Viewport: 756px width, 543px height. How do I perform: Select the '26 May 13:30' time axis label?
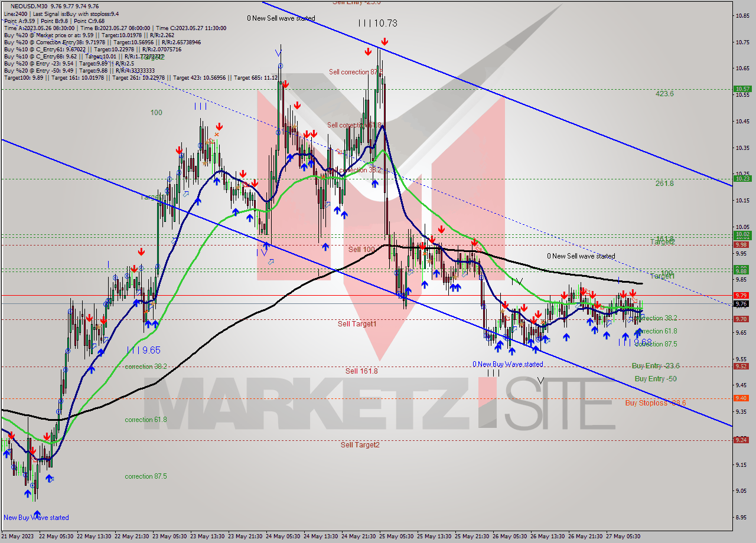click(549, 536)
